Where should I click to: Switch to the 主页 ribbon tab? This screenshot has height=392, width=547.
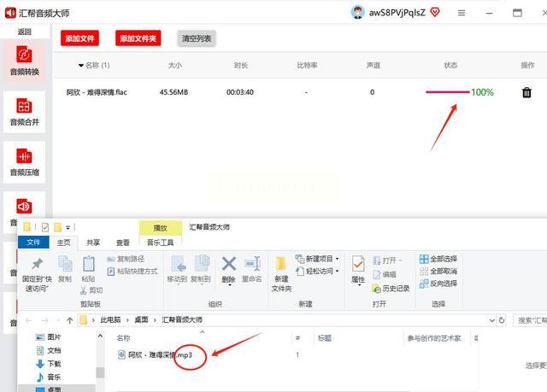click(x=63, y=243)
